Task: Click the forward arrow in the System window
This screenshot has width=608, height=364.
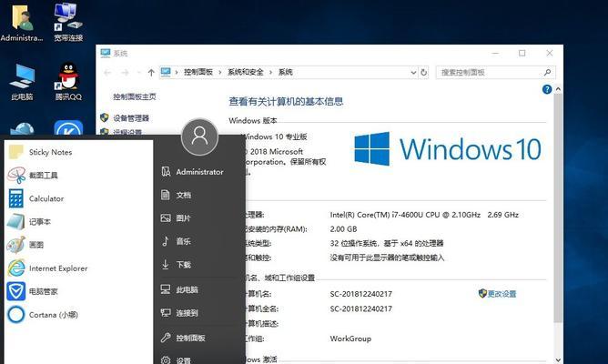Action: click(125, 73)
